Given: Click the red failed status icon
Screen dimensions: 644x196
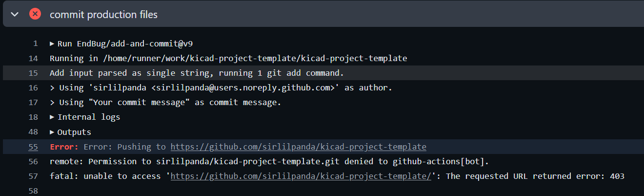Looking at the screenshot, I should (35, 14).
